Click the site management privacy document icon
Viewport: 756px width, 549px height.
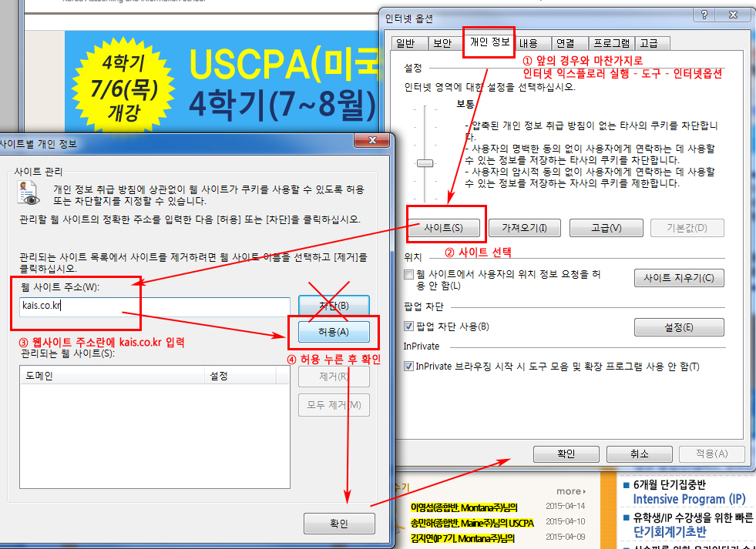(x=29, y=193)
